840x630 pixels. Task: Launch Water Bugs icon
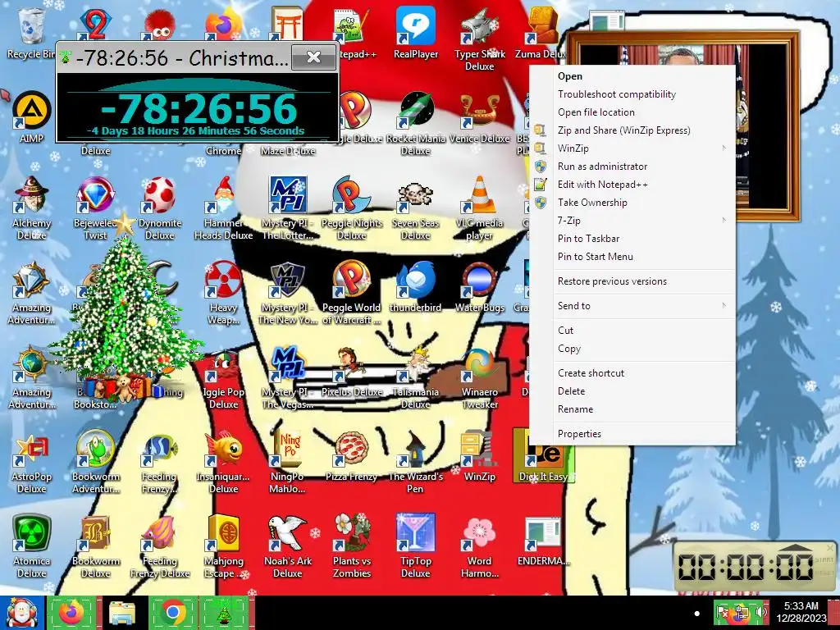(479, 286)
